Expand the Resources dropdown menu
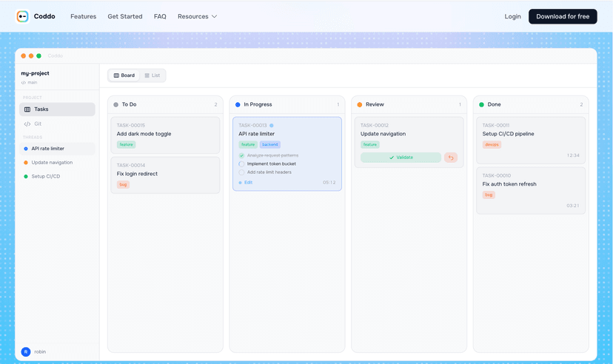 coord(197,16)
